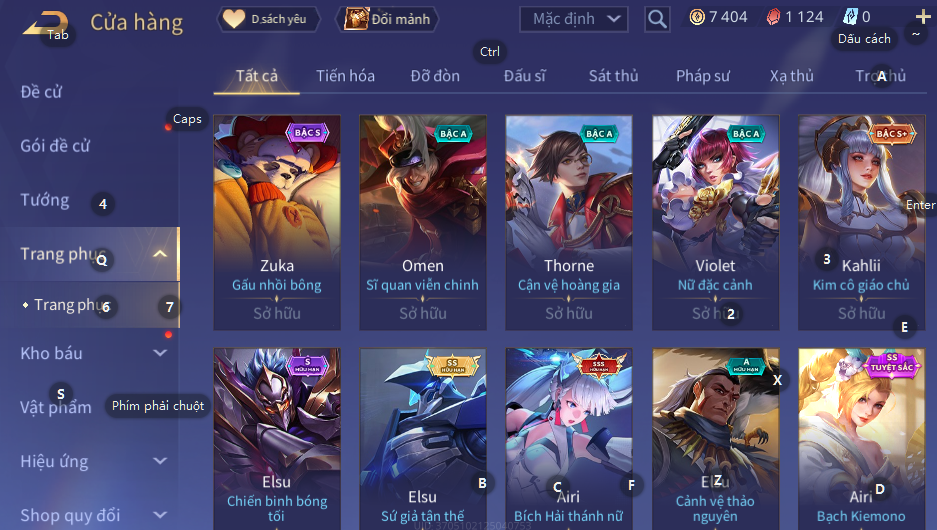
Task: Select the Sát thủ tab
Action: click(613, 76)
